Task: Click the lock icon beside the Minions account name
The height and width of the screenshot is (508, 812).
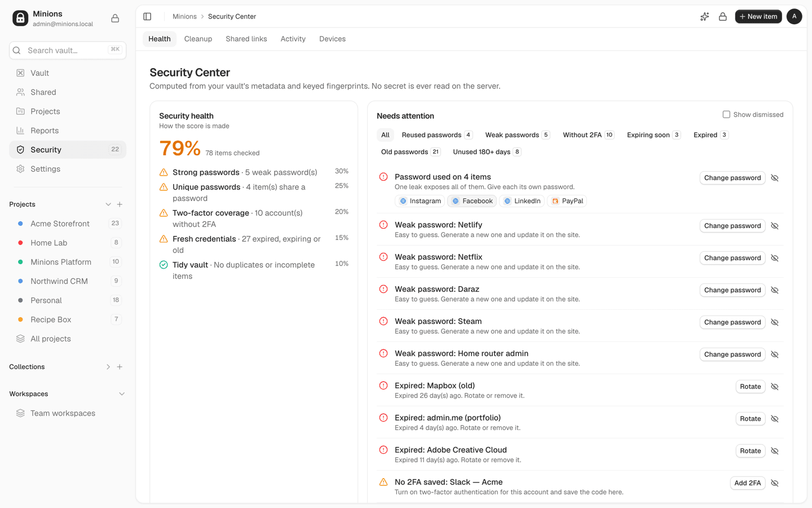Action: tap(115, 19)
